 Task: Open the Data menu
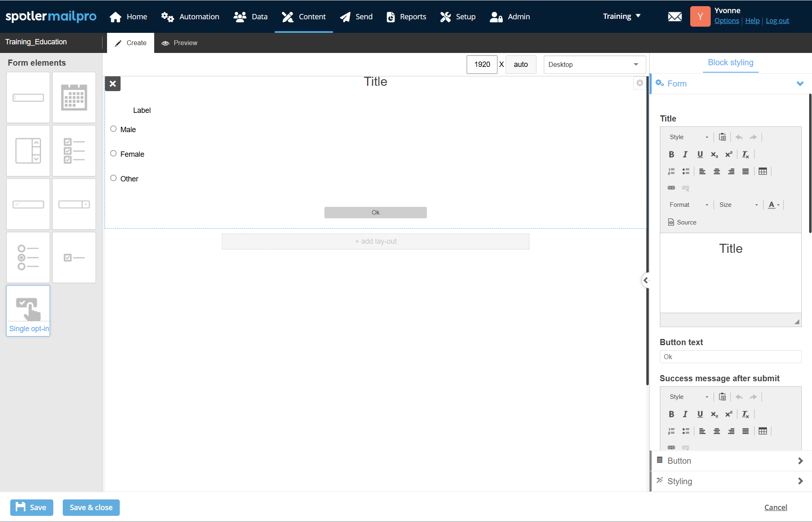[251, 17]
